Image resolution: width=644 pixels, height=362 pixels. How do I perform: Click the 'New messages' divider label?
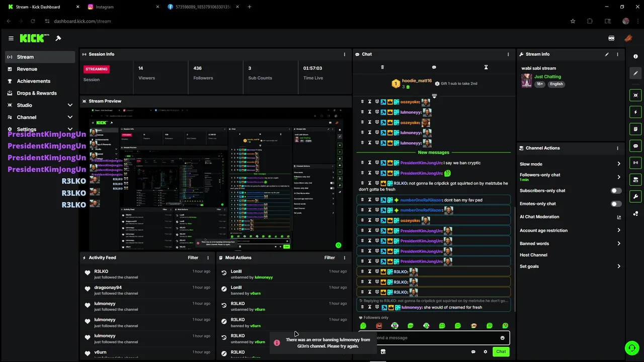(x=433, y=152)
